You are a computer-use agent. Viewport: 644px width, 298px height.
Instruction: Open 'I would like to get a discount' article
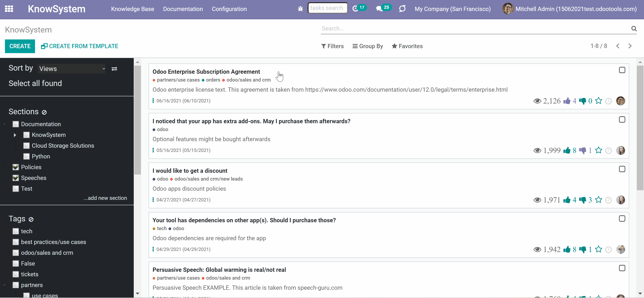click(x=190, y=171)
